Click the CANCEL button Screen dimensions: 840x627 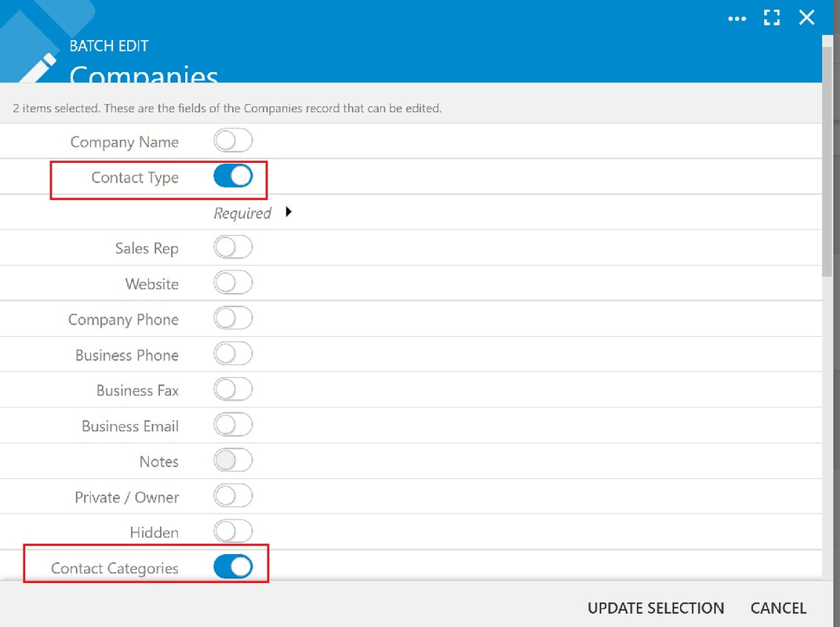coord(778,608)
